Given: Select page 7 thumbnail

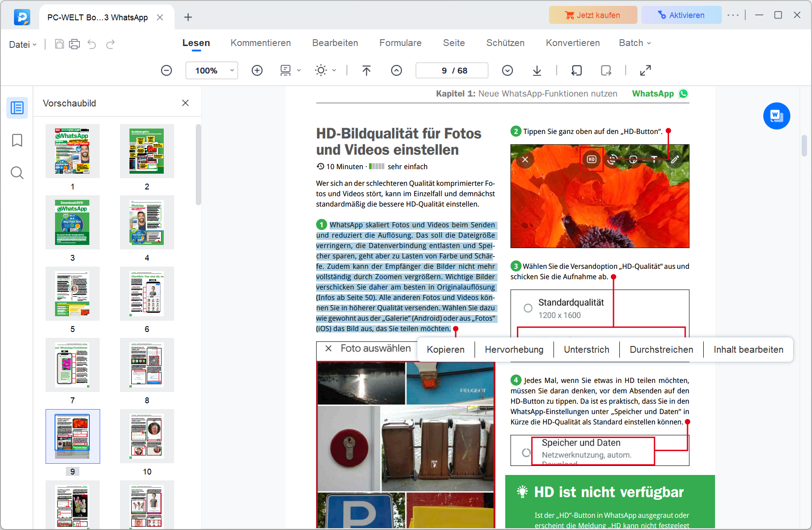Looking at the screenshot, I should [72, 365].
